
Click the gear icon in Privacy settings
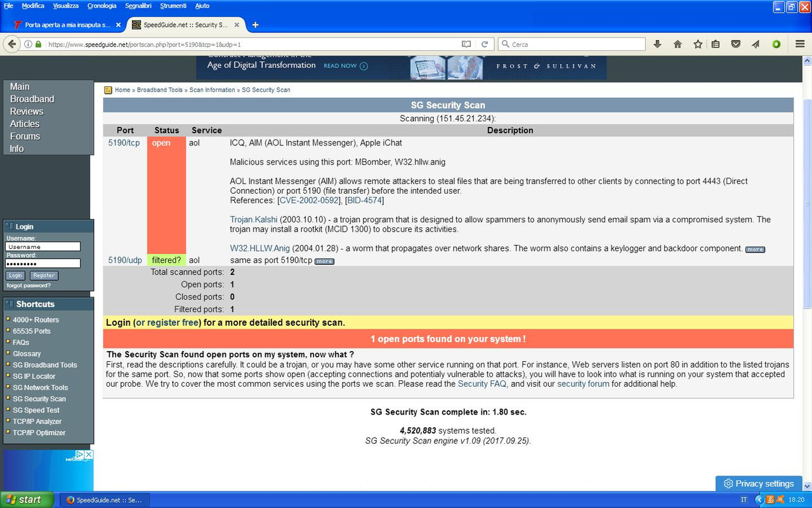click(728, 484)
